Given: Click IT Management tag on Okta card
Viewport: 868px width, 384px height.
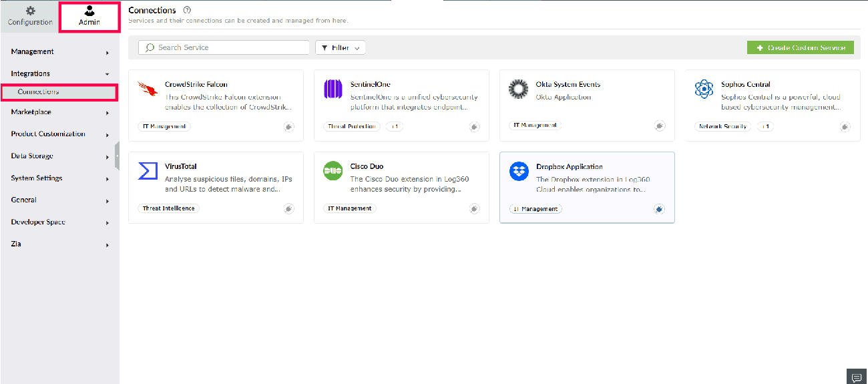Looking at the screenshot, I should coord(535,126).
